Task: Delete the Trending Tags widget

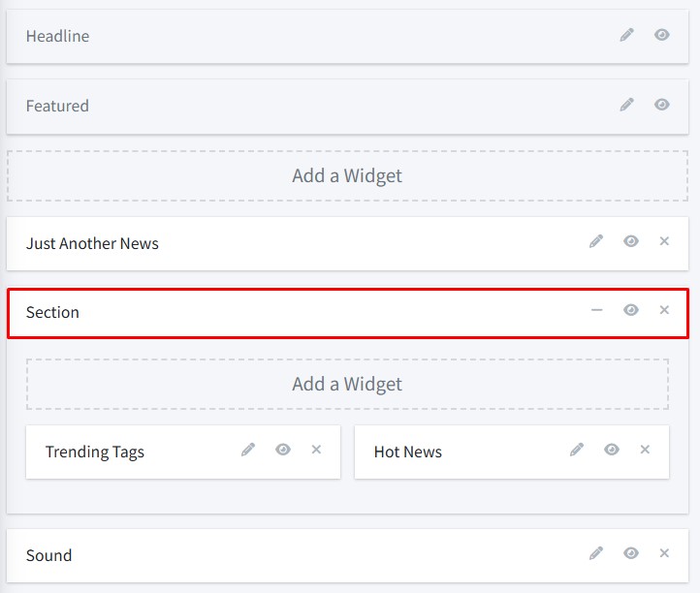Action: click(x=316, y=450)
